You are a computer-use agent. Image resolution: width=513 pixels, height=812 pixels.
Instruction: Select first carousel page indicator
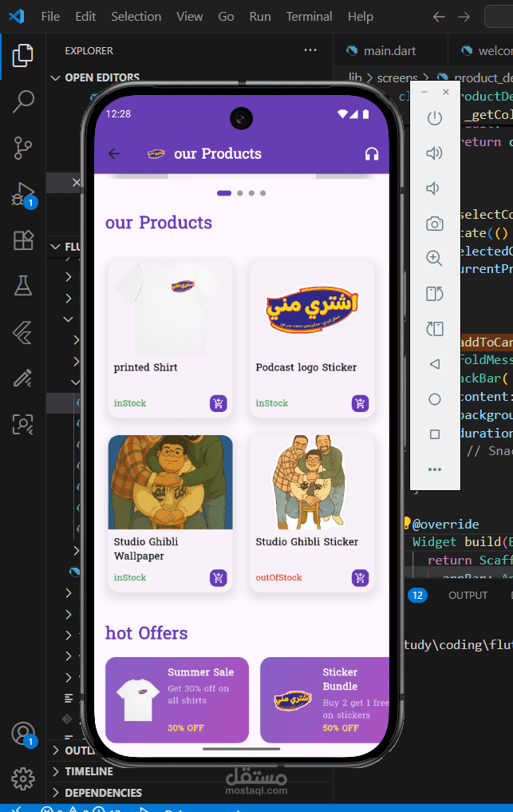click(x=224, y=193)
